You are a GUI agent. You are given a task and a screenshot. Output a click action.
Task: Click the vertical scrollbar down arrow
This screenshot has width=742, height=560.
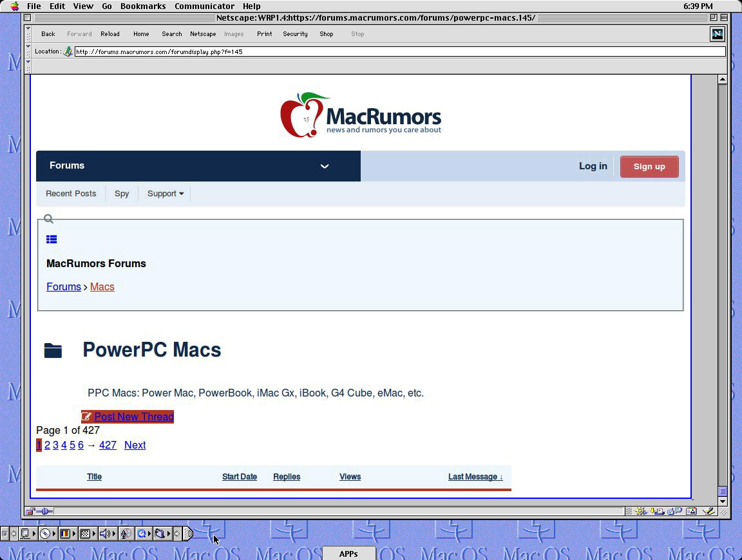(722, 501)
